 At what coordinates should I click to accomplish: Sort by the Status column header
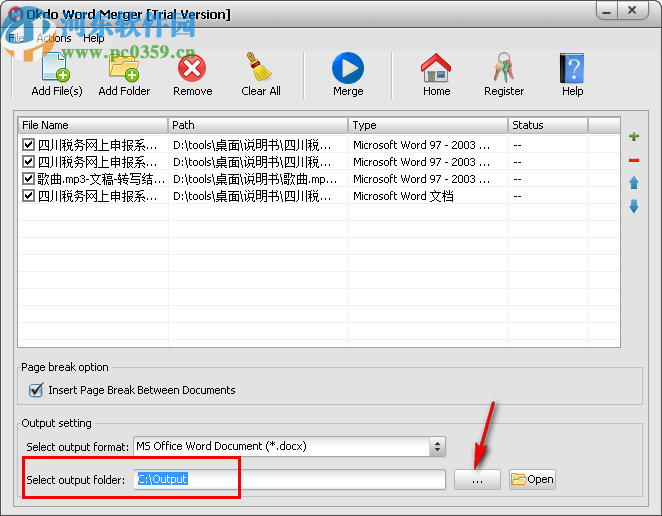pyautogui.click(x=548, y=125)
